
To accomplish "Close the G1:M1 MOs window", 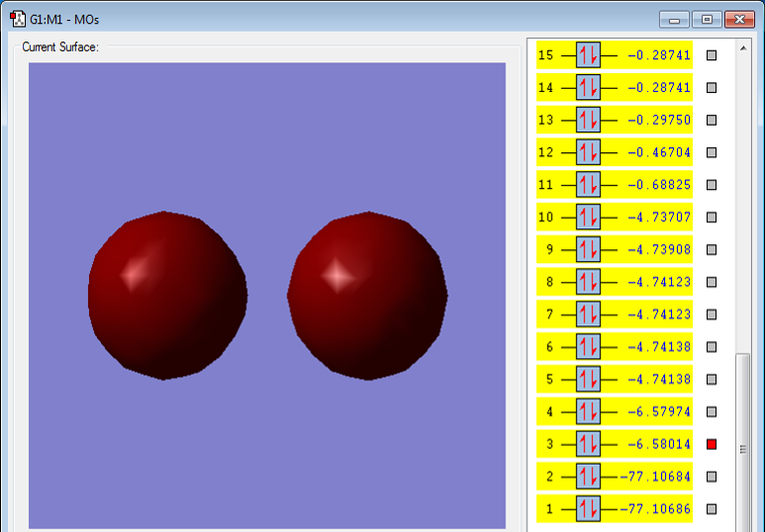I will (x=739, y=20).
